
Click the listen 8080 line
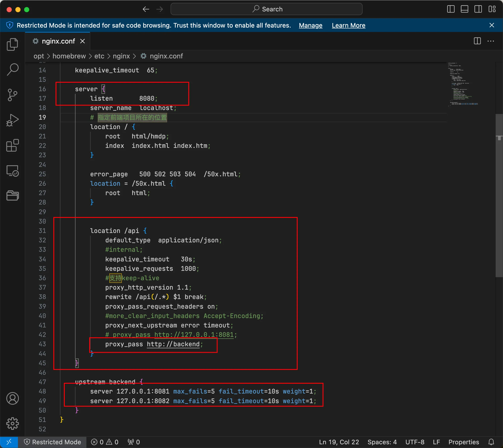click(x=124, y=98)
